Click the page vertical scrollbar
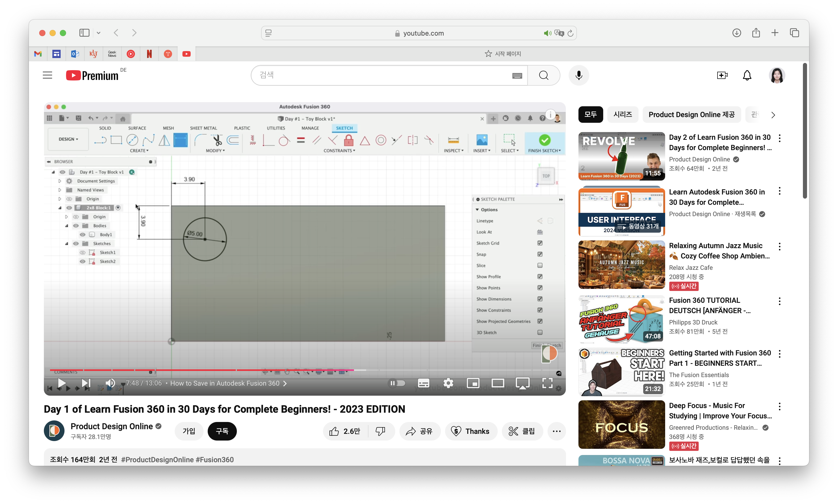The width and height of the screenshot is (838, 504). click(x=805, y=131)
